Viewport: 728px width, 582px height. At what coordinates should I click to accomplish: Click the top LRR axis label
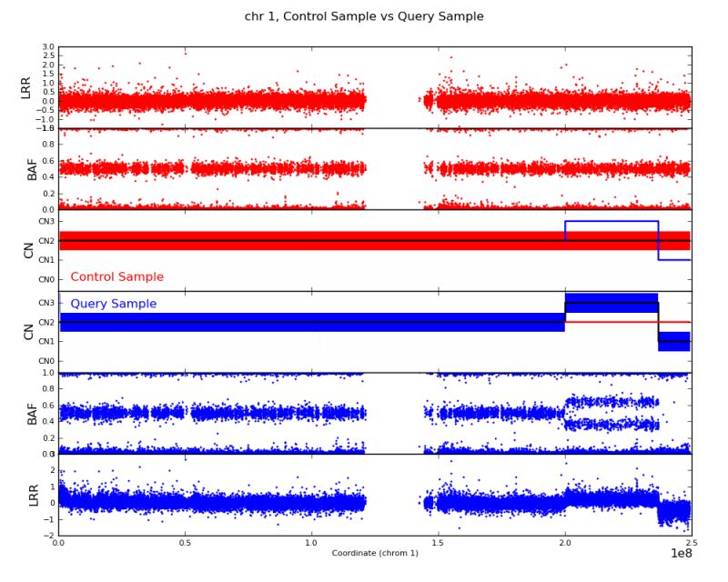tap(25, 85)
